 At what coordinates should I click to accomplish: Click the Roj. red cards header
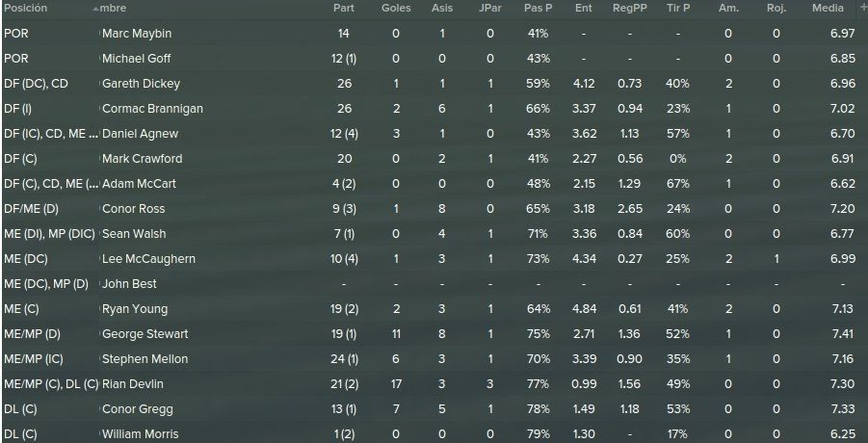(776, 9)
